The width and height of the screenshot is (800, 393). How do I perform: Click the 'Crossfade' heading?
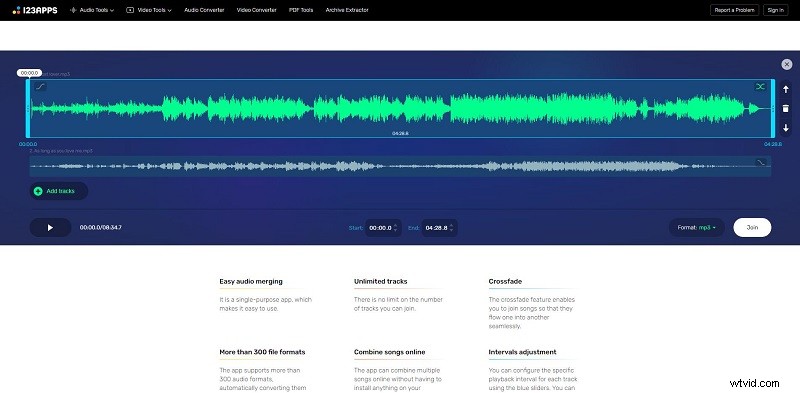coord(505,281)
